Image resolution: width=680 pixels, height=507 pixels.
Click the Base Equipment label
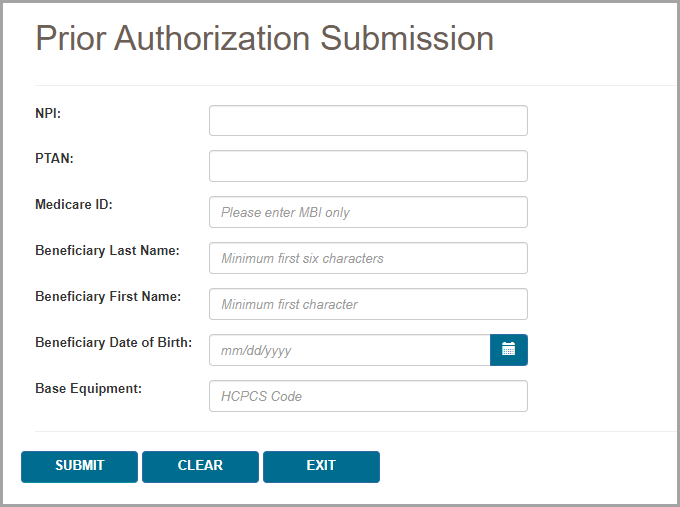tap(88, 388)
